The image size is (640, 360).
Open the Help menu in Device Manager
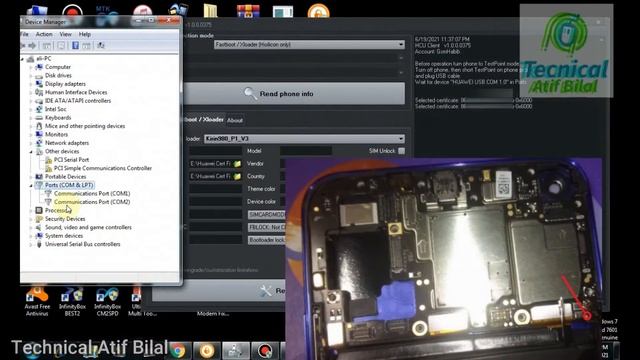[84, 34]
